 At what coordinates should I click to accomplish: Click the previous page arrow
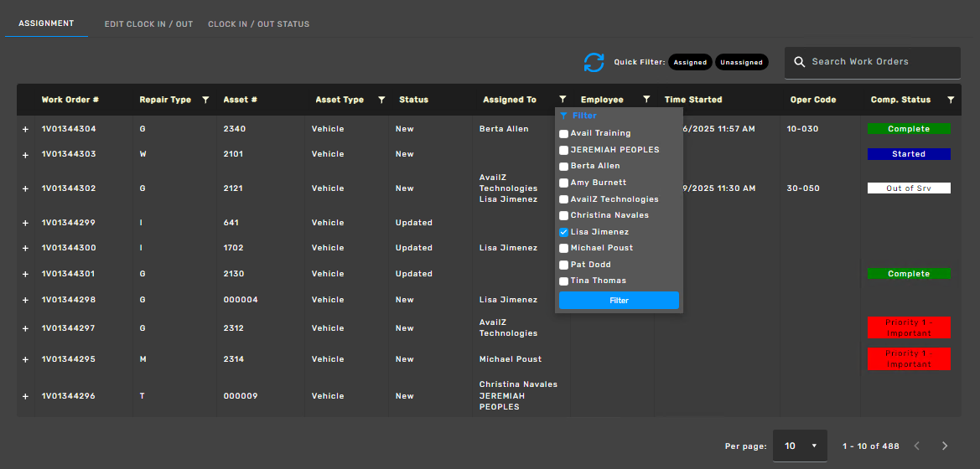[917, 446]
